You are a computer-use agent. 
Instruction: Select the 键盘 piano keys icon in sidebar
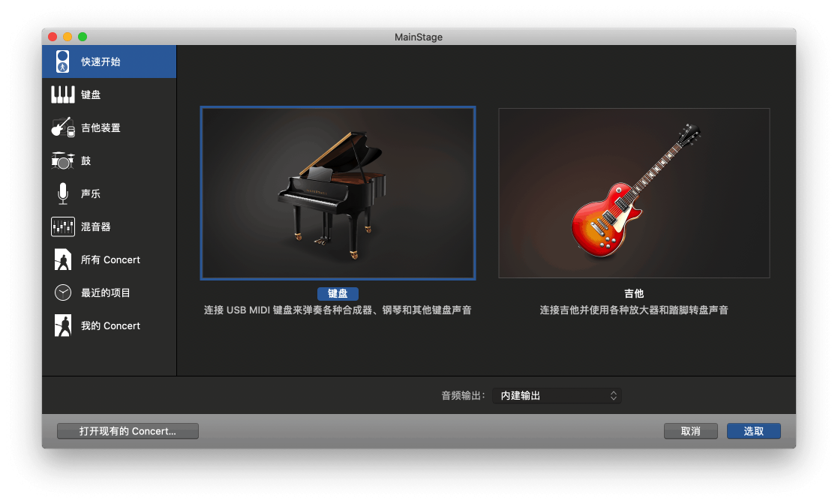point(65,94)
